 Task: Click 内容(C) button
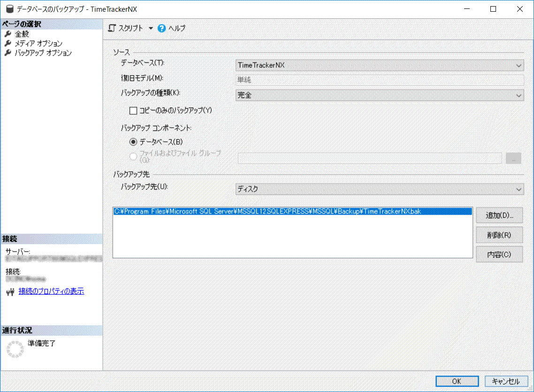pyautogui.click(x=499, y=254)
